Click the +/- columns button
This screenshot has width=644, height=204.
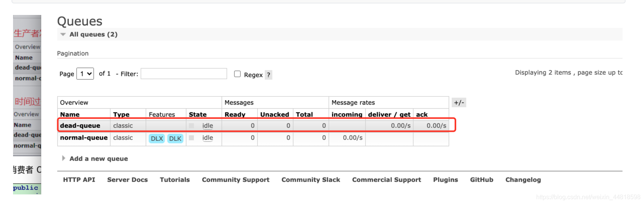(459, 102)
